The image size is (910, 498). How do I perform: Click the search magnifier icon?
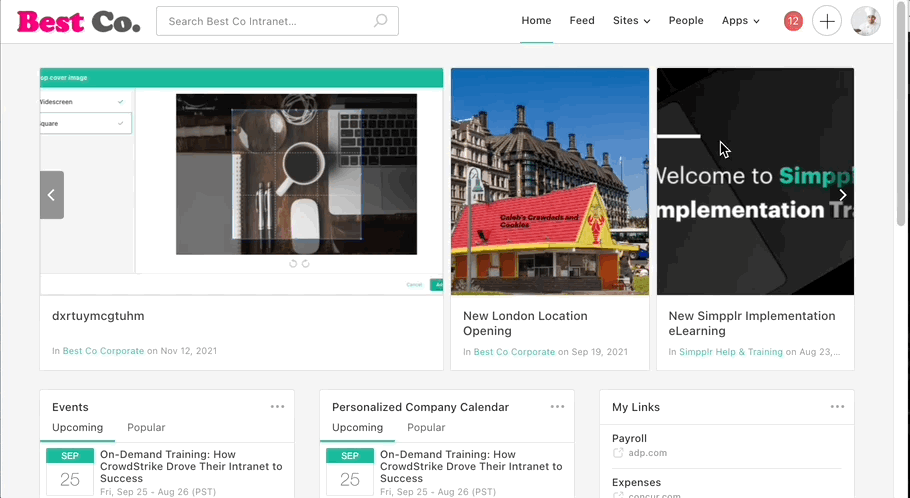coord(380,21)
